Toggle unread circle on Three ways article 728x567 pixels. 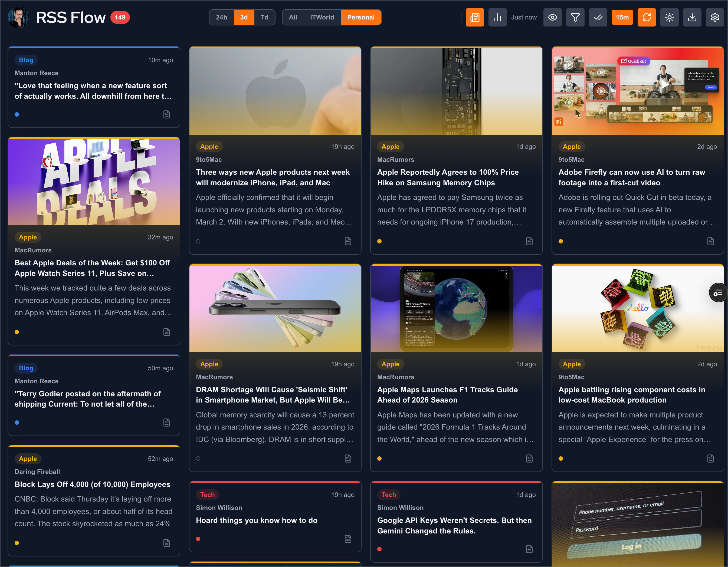tap(198, 241)
